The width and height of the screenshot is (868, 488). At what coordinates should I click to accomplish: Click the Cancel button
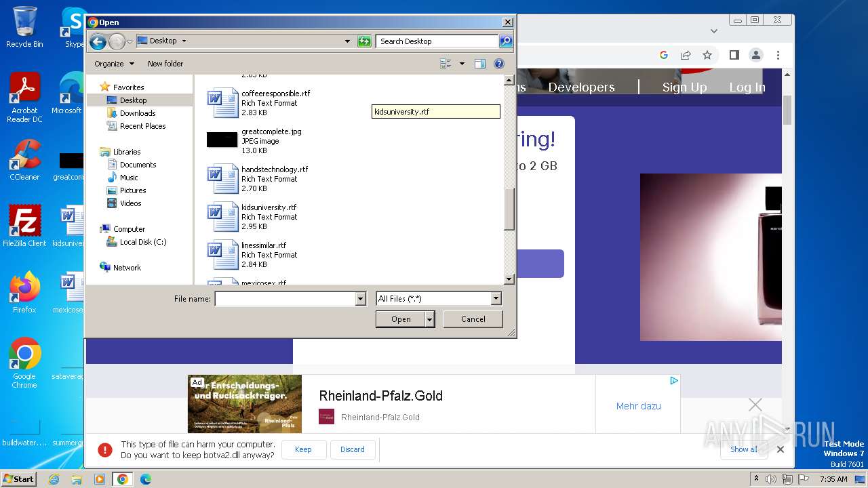[473, 319]
